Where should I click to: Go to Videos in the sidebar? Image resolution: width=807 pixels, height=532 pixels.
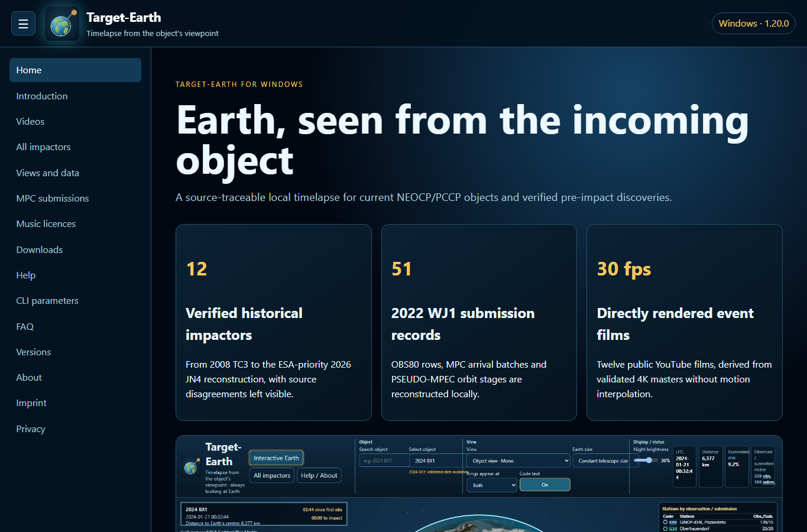(75, 121)
